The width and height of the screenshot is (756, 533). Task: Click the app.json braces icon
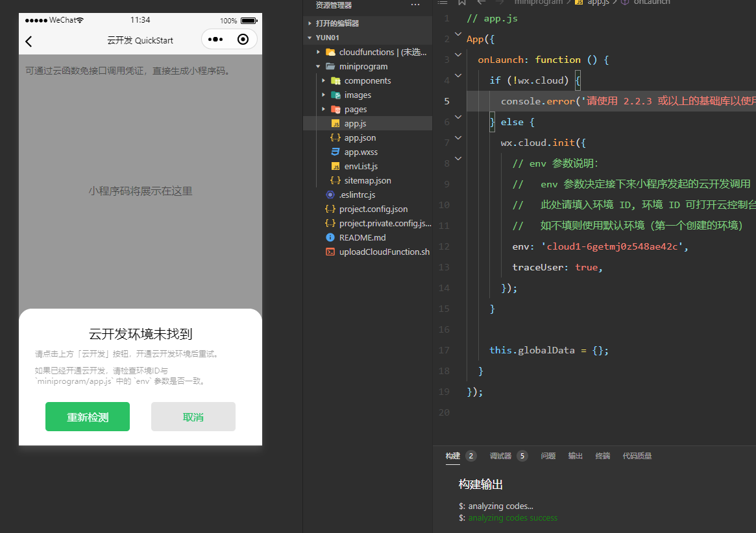(x=335, y=138)
